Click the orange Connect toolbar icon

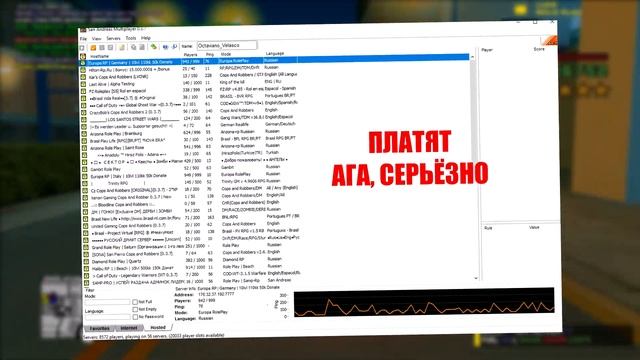93,47
